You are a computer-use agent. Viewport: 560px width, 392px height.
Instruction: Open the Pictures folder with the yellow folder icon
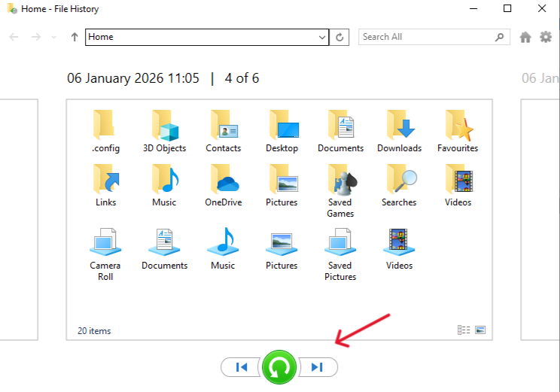(x=282, y=186)
